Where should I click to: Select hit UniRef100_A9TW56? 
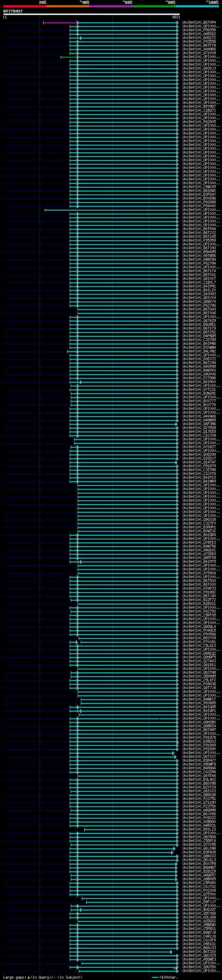coord(199,256)
